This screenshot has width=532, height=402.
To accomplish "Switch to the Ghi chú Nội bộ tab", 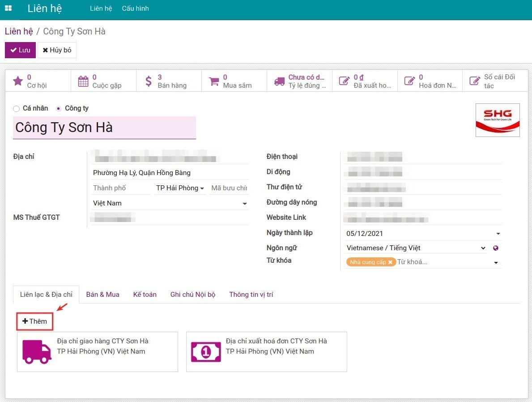I will pyautogui.click(x=193, y=295).
